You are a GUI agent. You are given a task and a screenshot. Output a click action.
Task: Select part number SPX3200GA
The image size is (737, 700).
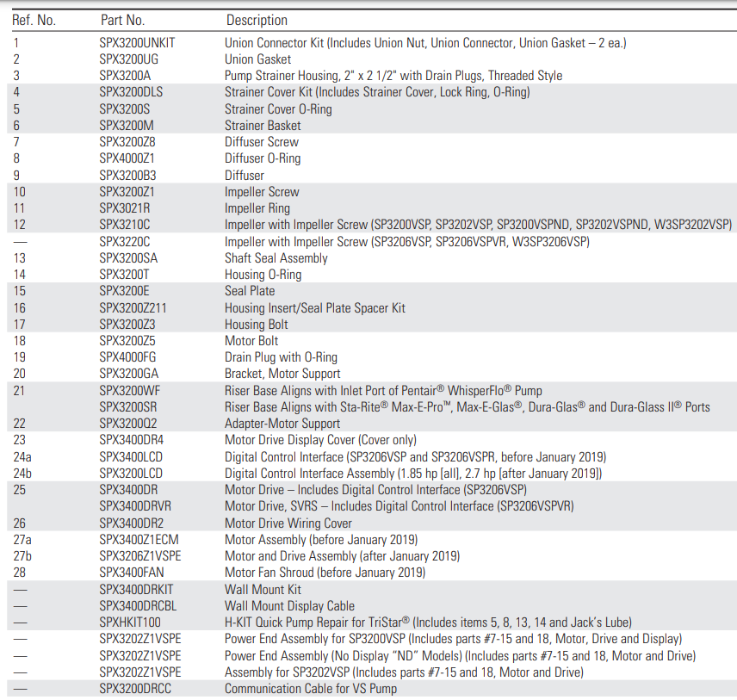pos(129,374)
